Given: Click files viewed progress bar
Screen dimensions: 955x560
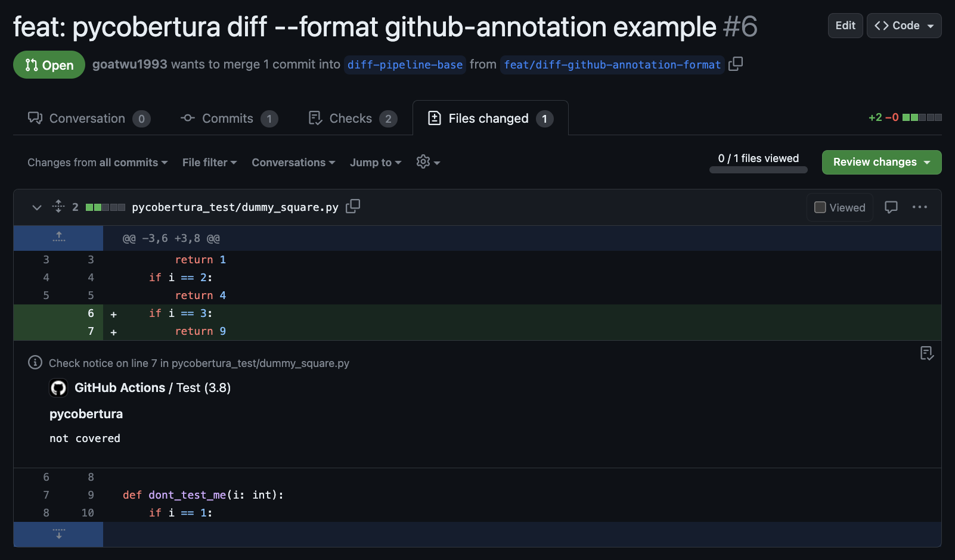Looking at the screenshot, I should click(758, 170).
